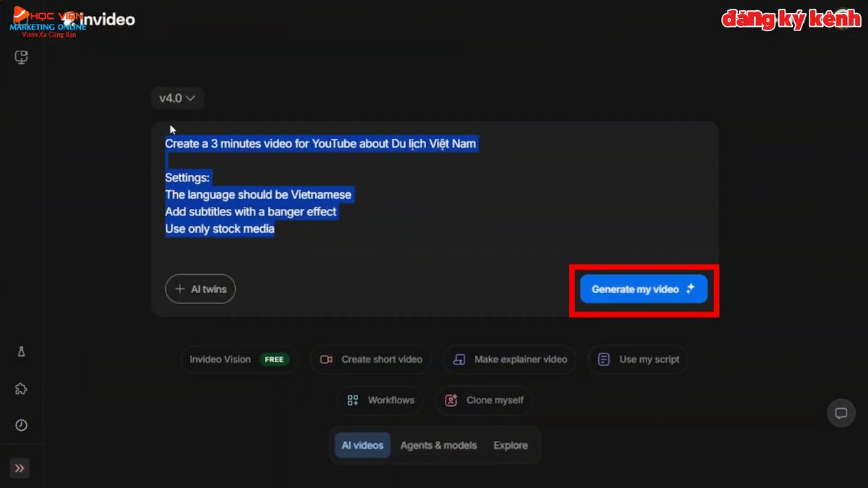Select the Clone myself option
Image resolution: width=868 pixels, height=488 pixels.
coord(484,400)
